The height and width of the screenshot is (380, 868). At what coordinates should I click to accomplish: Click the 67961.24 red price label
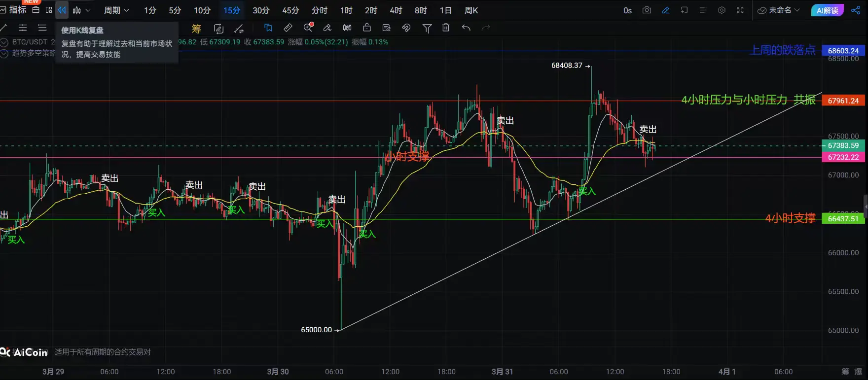point(843,101)
